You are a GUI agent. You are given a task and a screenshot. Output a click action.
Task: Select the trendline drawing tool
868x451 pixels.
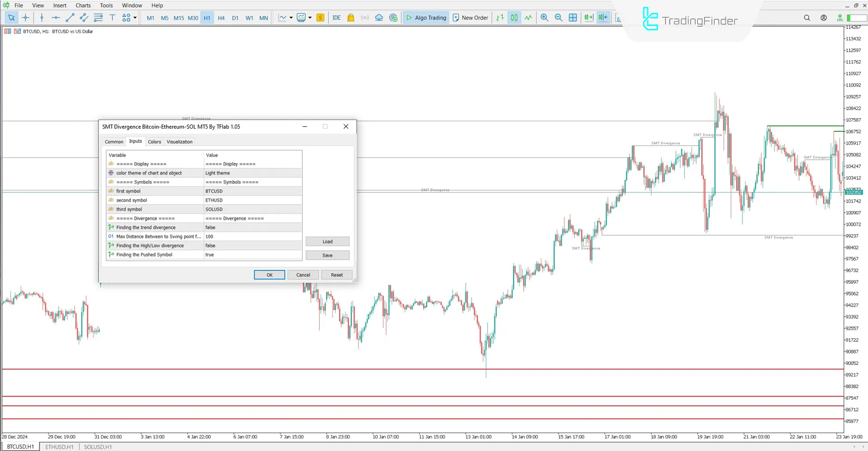[70, 18]
